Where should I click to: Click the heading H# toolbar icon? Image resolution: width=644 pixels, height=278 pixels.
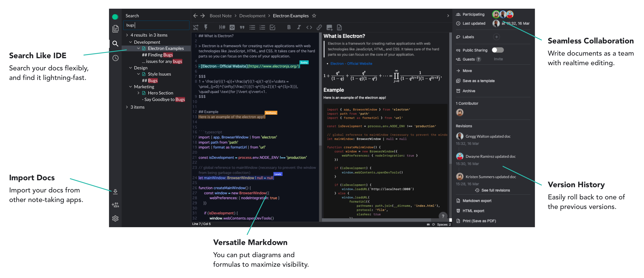click(222, 27)
